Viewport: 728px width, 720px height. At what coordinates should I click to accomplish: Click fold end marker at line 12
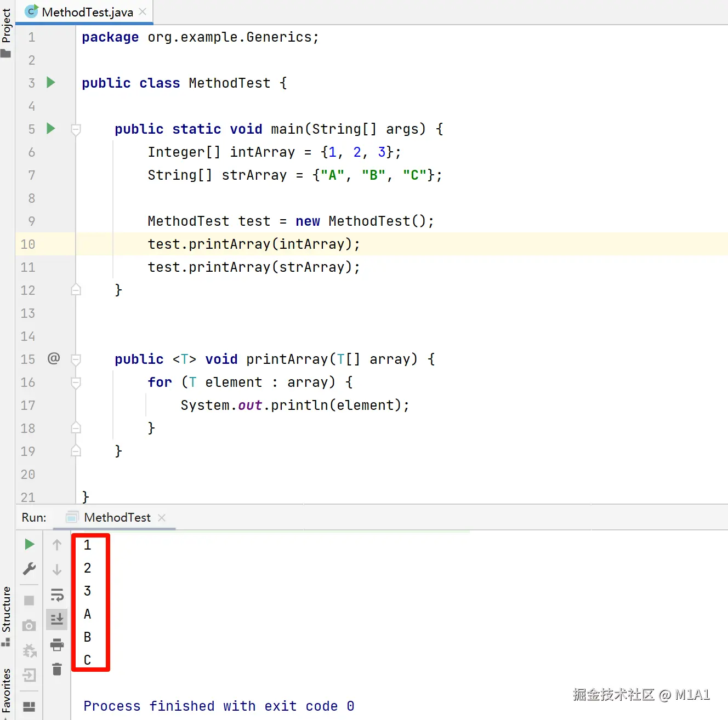[76, 290]
